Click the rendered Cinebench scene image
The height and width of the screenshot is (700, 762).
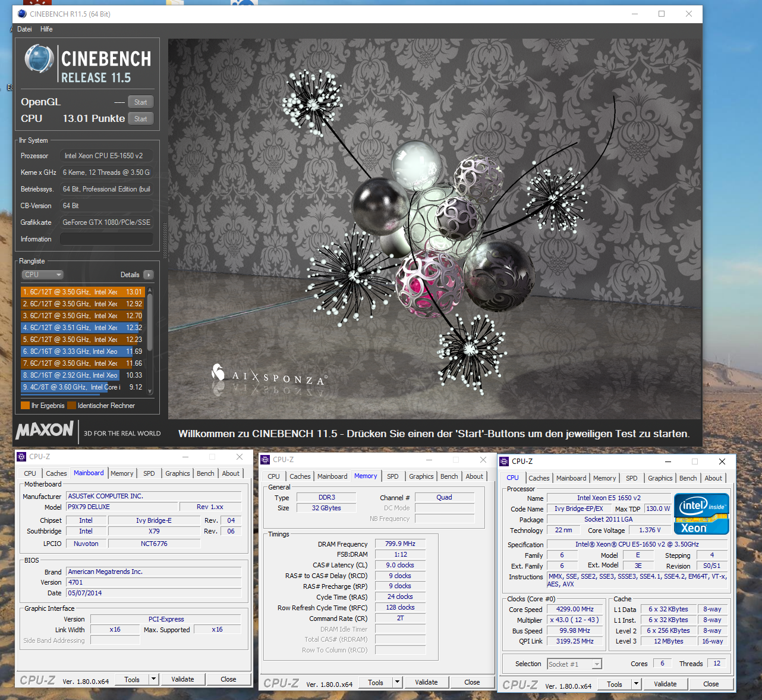[434, 229]
